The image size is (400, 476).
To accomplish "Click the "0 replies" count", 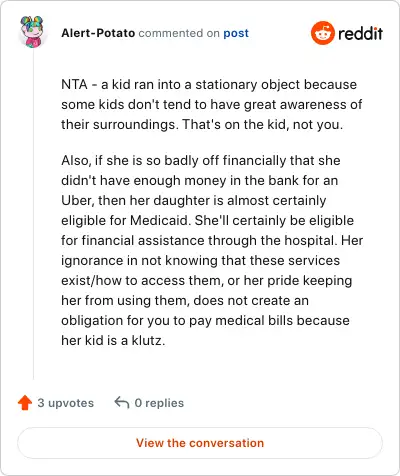I will pyautogui.click(x=159, y=403).
